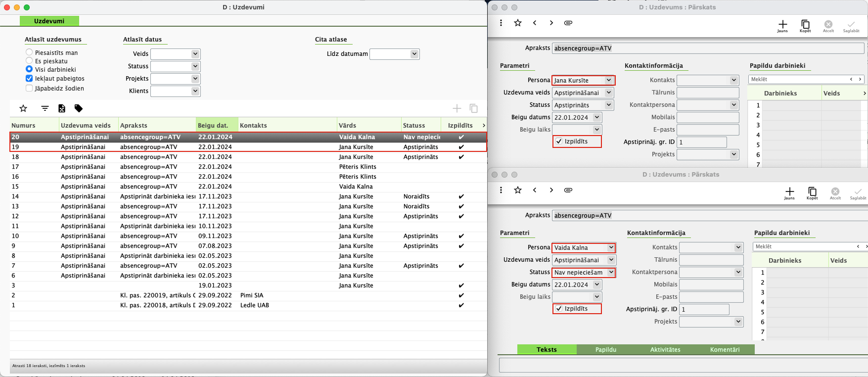This screenshot has width=868, height=377.
Task: Click Atcelt icon in lower Pārskats window
Action: point(835,193)
